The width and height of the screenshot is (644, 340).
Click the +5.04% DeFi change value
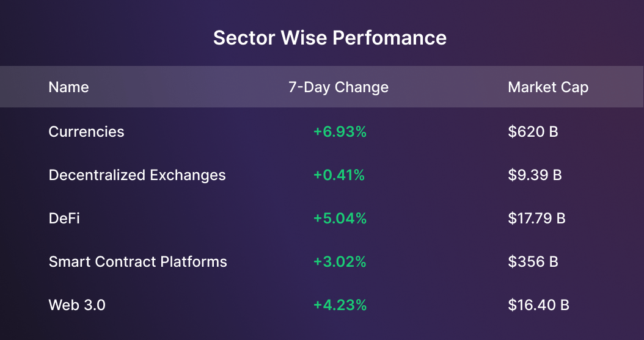(340, 219)
